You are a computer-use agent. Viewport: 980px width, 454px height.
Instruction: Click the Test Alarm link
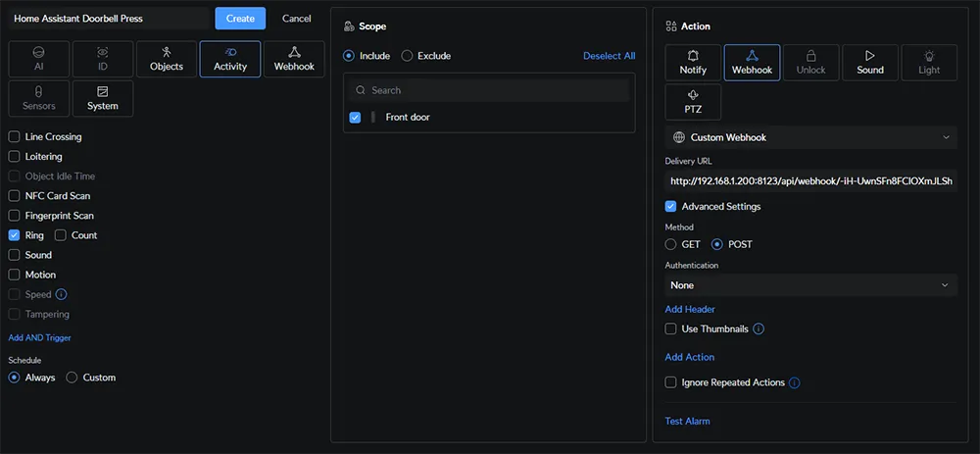pyautogui.click(x=687, y=421)
